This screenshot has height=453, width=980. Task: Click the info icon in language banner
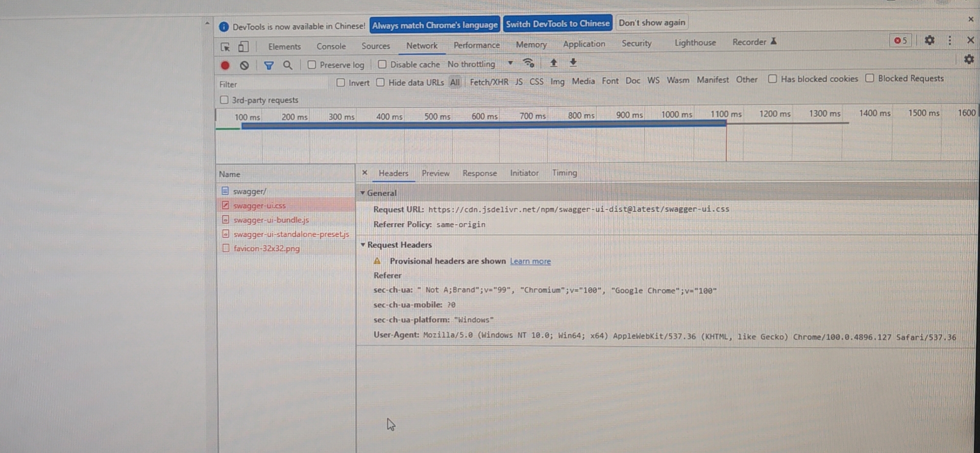tap(224, 27)
